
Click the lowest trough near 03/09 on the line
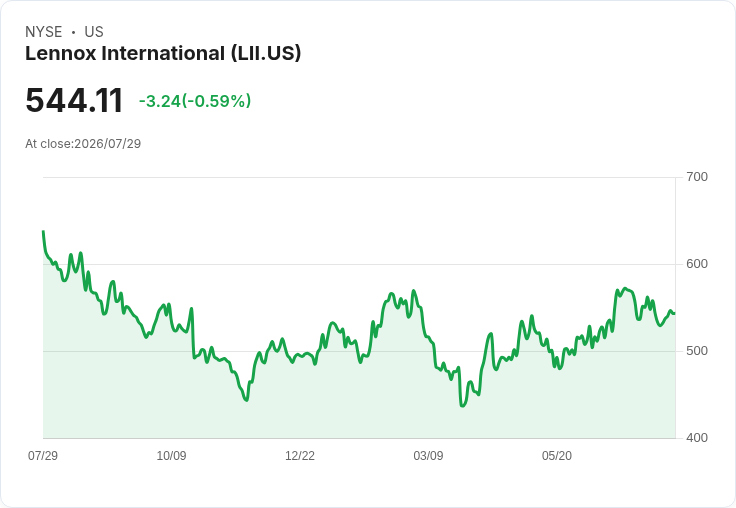coord(462,406)
